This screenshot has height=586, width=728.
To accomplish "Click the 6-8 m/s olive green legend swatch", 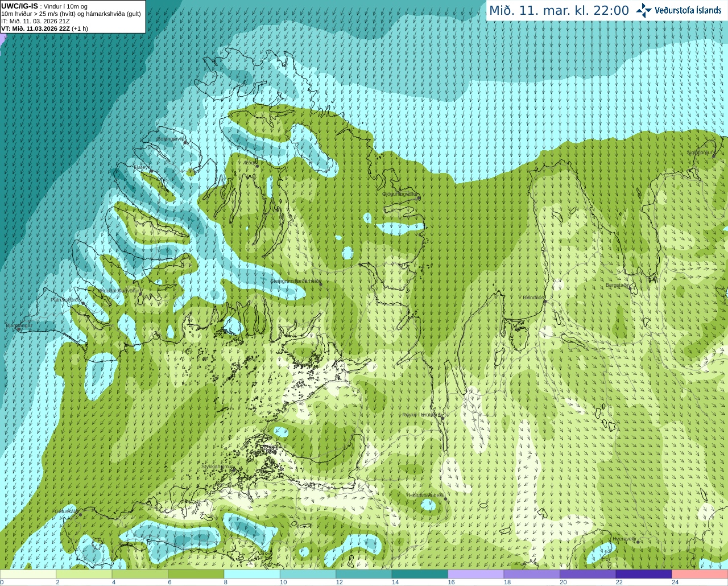I will (x=196, y=574).
